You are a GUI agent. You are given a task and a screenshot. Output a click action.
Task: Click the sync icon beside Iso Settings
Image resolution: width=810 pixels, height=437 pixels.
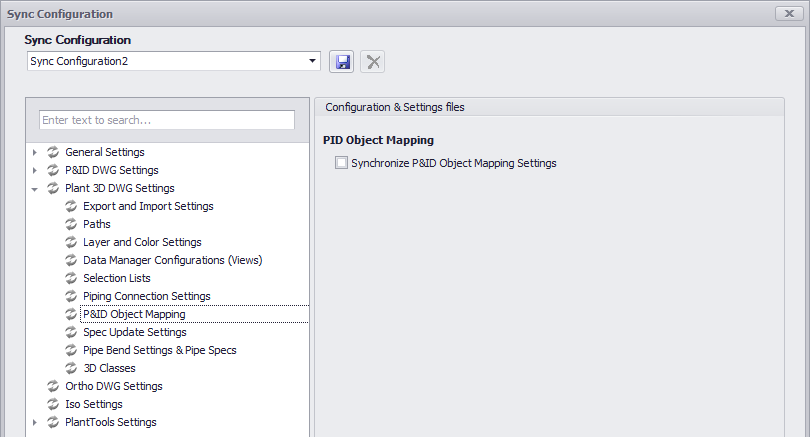[53, 404]
